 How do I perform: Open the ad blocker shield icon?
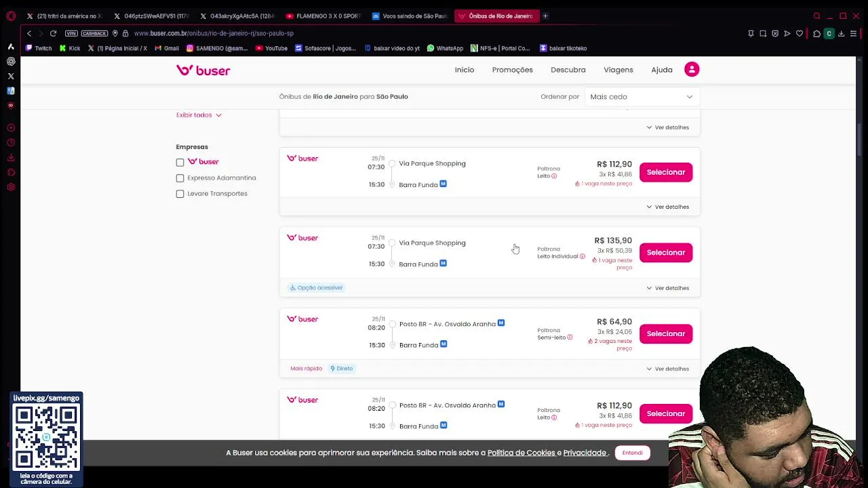(775, 33)
